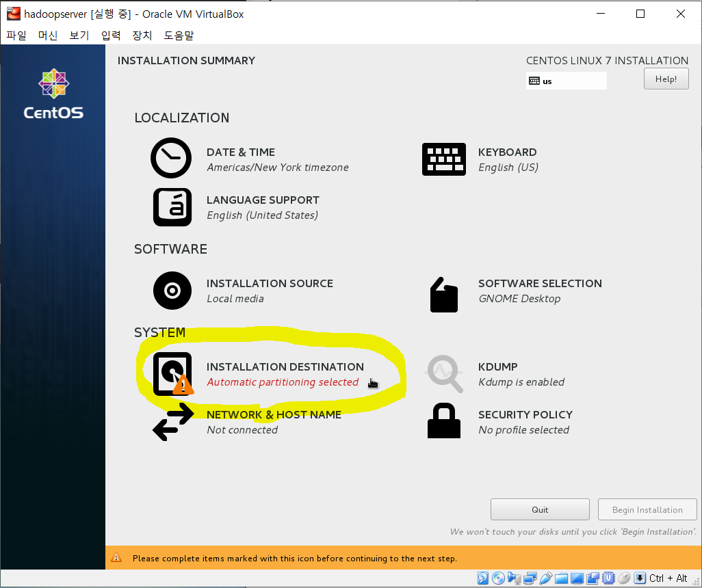Select INSTALLATION SOURCE heading
Viewport: 702px width, 588px height.
270,283
